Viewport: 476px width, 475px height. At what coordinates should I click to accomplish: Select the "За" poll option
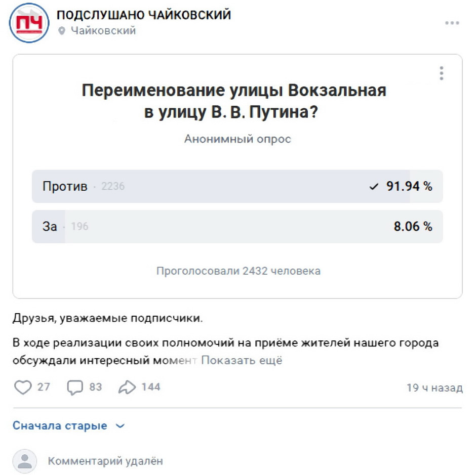237,227
